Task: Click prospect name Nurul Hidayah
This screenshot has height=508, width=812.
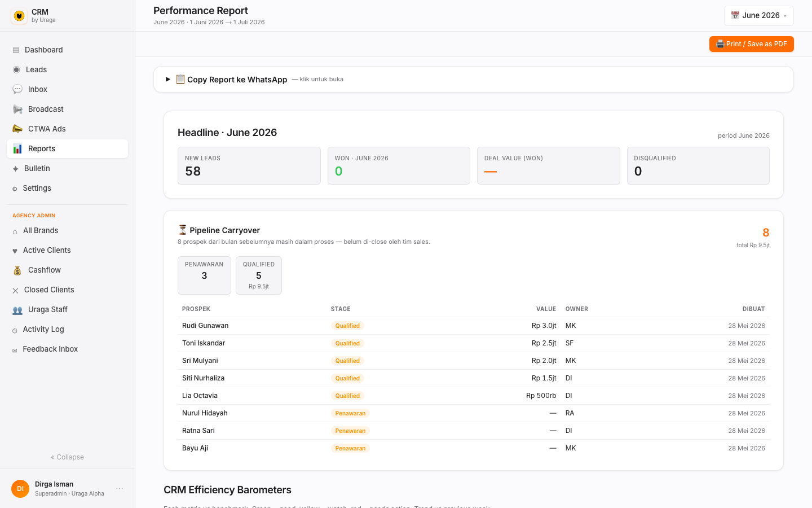Action: (x=205, y=413)
